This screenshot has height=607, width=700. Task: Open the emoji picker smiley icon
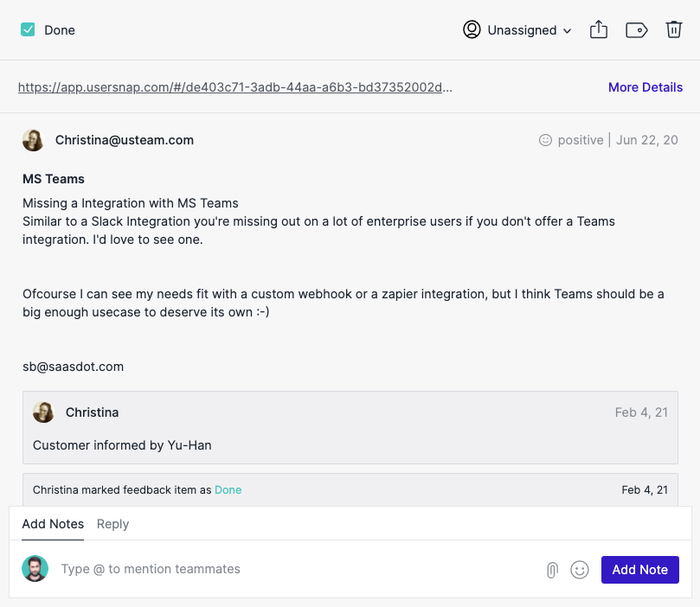pyautogui.click(x=580, y=570)
